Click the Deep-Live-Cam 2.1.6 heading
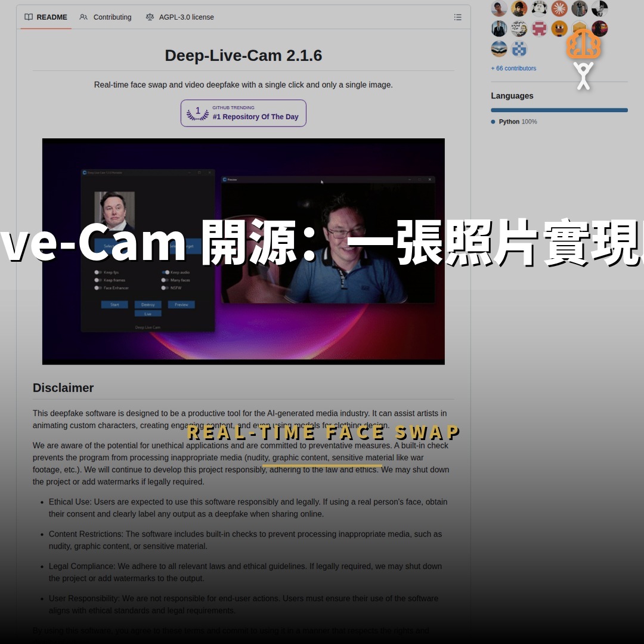The image size is (644, 644). point(243,56)
